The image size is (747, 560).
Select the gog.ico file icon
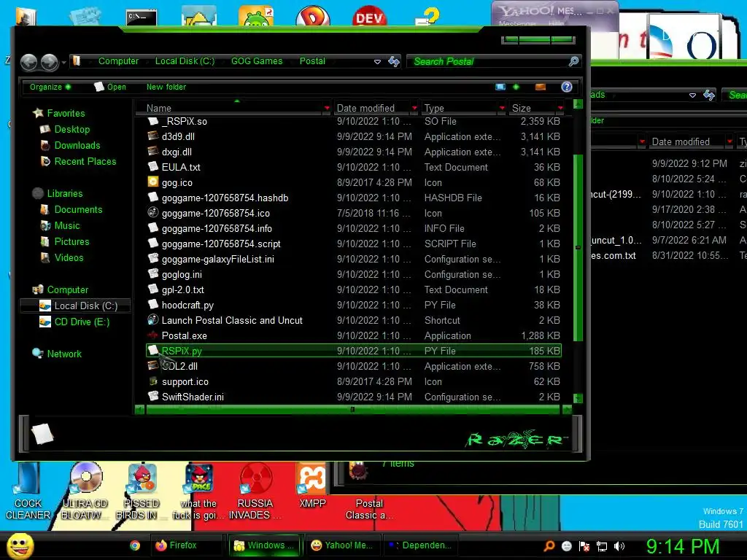(153, 182)
